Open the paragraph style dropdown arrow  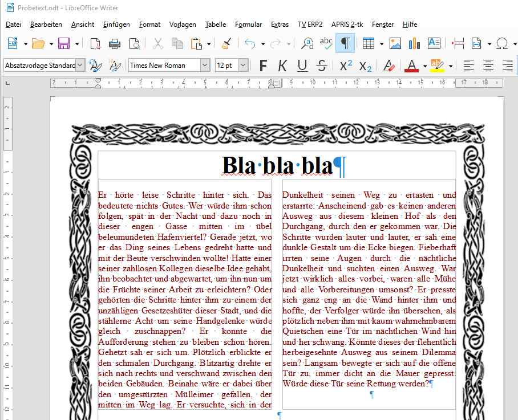pyautogui.click(x=80, y=66)
